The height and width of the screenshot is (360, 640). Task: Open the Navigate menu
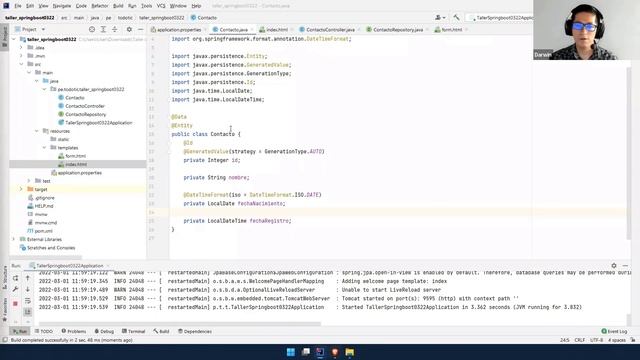click(x=62, y=6)
